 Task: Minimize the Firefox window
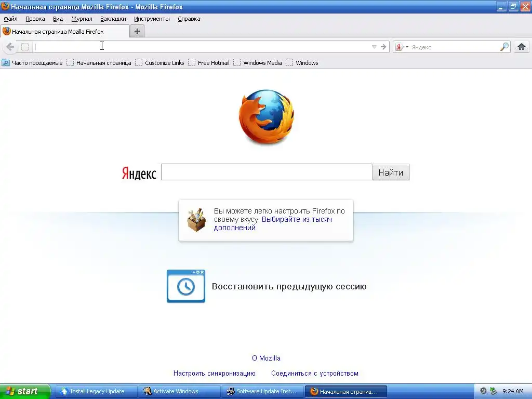tap(501, 6)
